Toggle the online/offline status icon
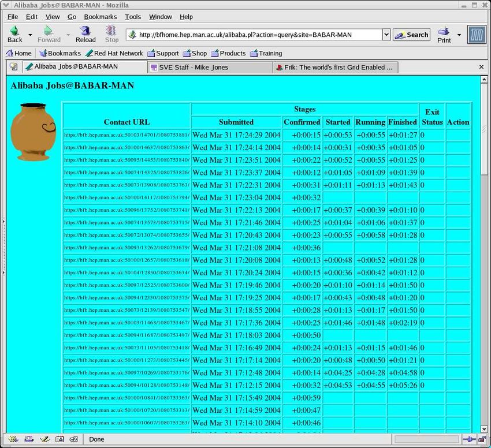Viewport: 491px width, 448px height. [469, 439]
